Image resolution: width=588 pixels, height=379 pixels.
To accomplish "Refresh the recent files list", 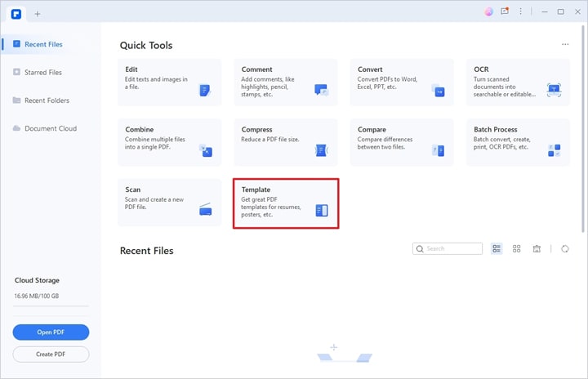I will tap(565, 249).
